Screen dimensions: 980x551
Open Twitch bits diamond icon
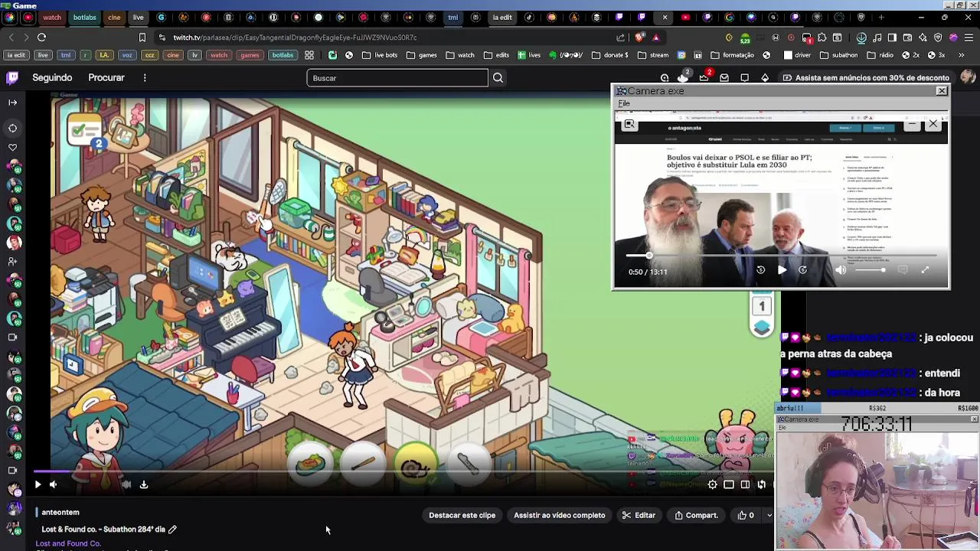click(765, 78)
